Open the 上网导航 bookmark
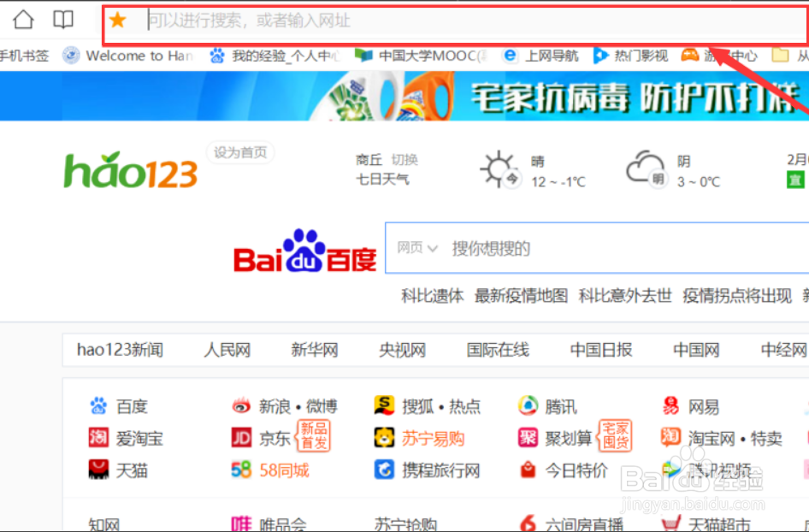 click(x=541, y=56)
